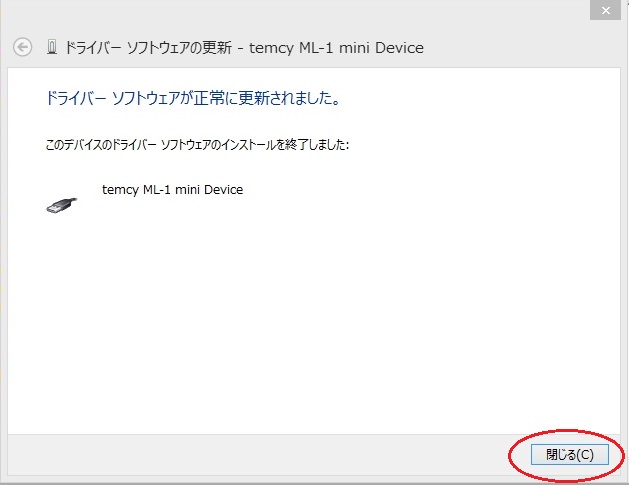This screenshot has width=629, height=485.
Task: Click the USB connector device icon
Action: tap(61, 205)
